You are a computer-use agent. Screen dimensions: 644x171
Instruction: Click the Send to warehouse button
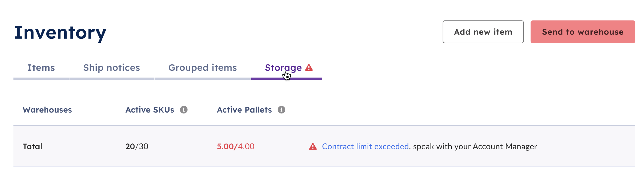pos(583,32)
